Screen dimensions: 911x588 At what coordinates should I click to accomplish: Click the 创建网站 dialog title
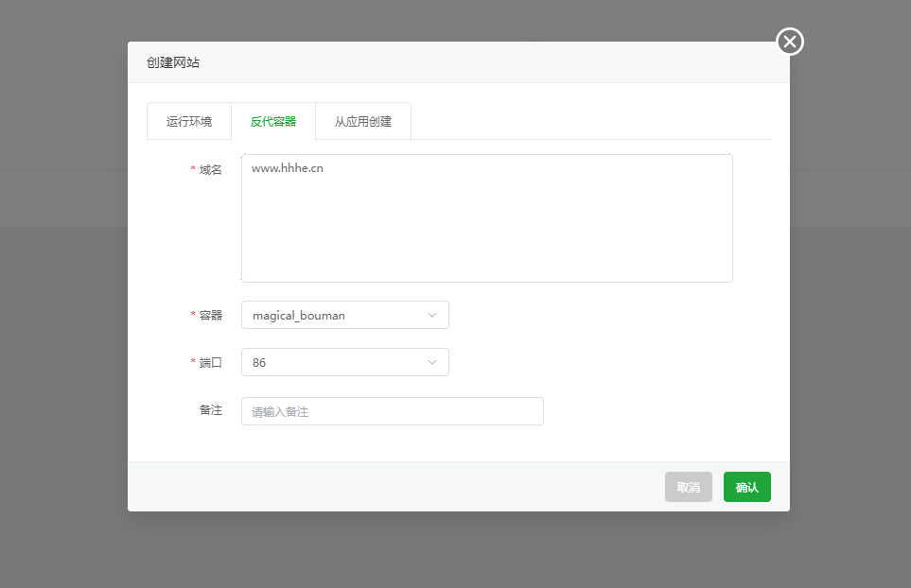click(x=173, y=62)
